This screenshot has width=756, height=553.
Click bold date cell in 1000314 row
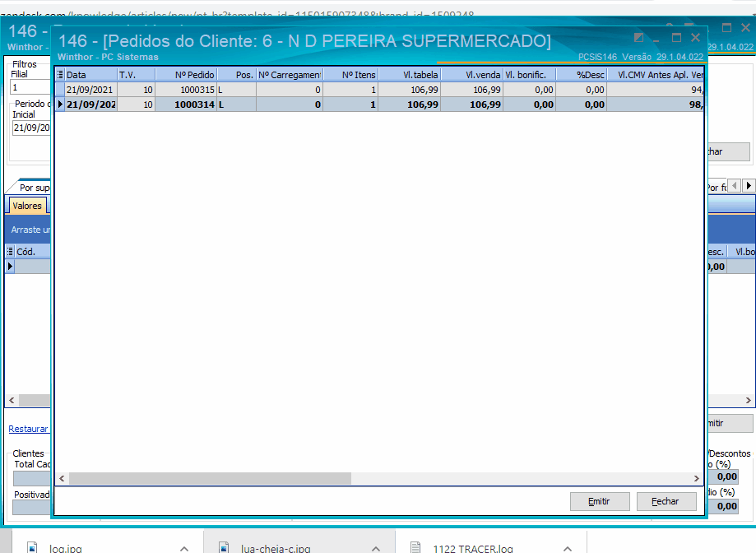(91, 105)
